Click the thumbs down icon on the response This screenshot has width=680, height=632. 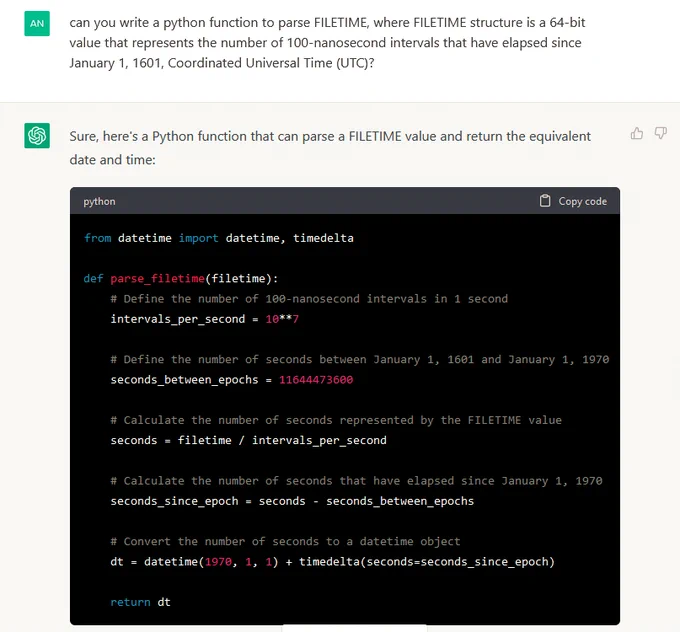coord(660,133)
